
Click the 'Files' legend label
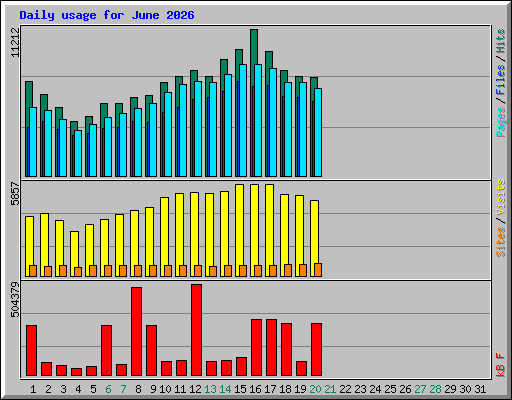coord(500,80)
